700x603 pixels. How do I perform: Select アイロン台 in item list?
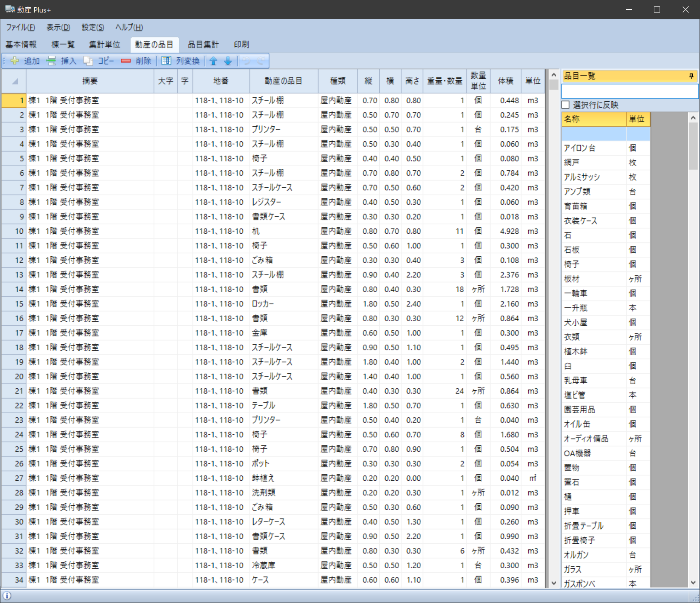coord(594,148)
